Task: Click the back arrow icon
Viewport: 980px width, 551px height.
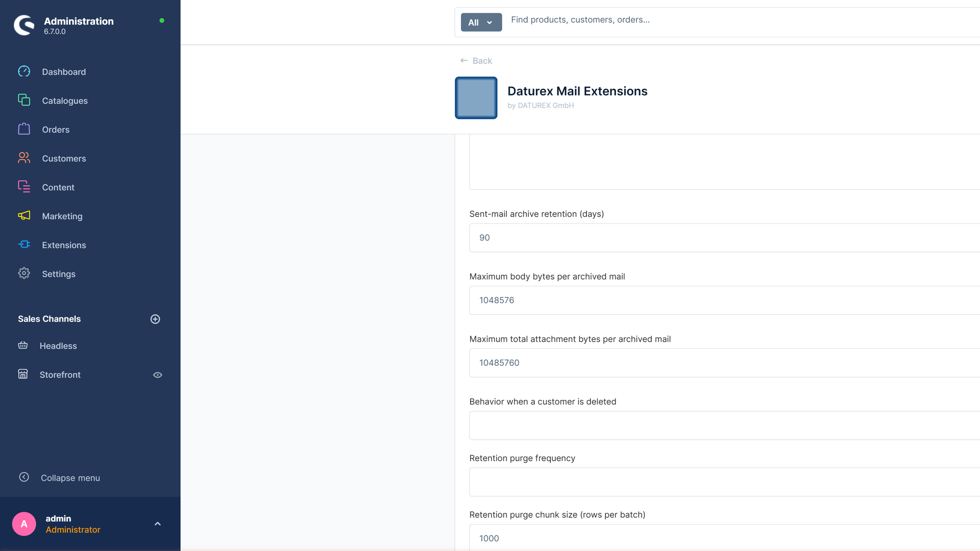Action: [464, 61]
